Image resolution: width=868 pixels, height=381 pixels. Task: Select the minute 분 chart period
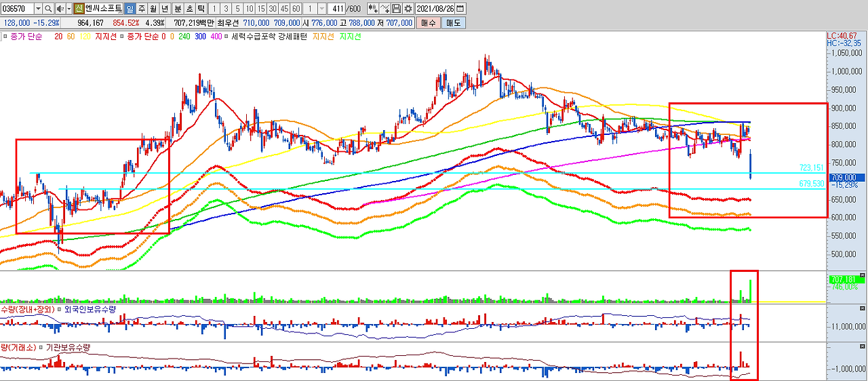178,9
